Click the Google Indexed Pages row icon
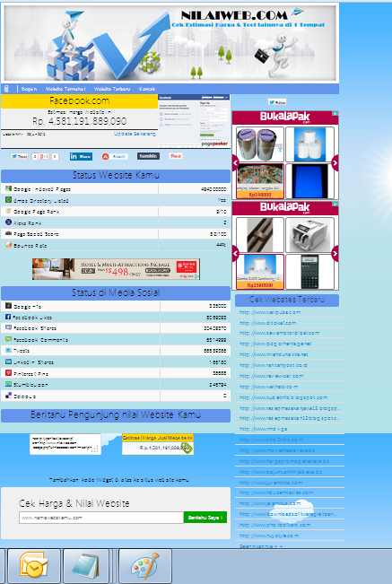This screenshot has width=392, height=584. click(x=8, y=188)
